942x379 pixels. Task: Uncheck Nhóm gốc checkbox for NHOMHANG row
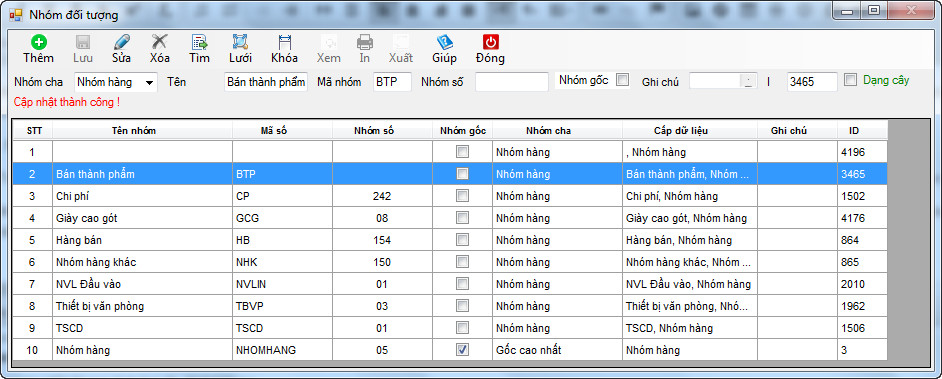coord(462,350)
